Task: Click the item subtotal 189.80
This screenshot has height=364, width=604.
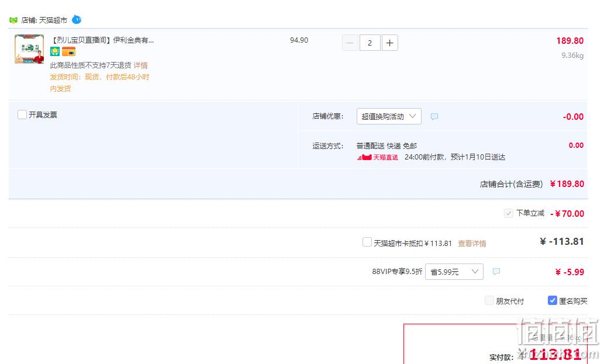Action: 570,41
